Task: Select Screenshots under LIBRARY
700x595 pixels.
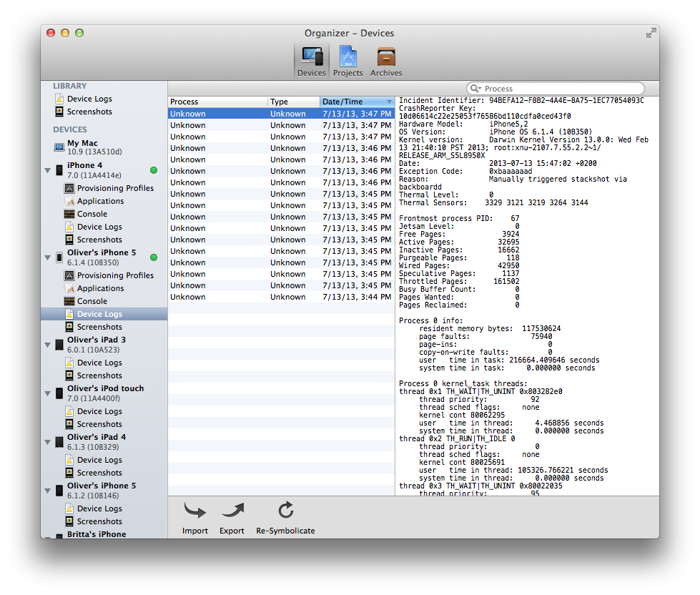Action: (89, 112)
